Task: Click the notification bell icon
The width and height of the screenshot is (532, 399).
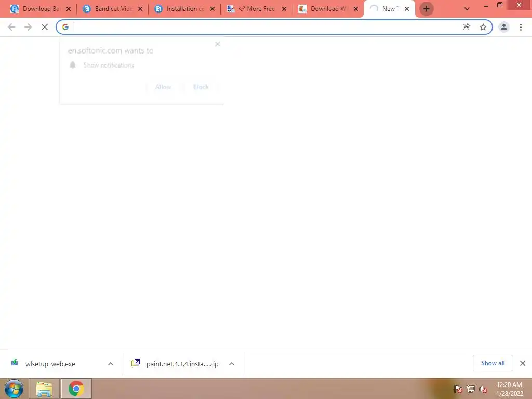Action: coord(73,65)
